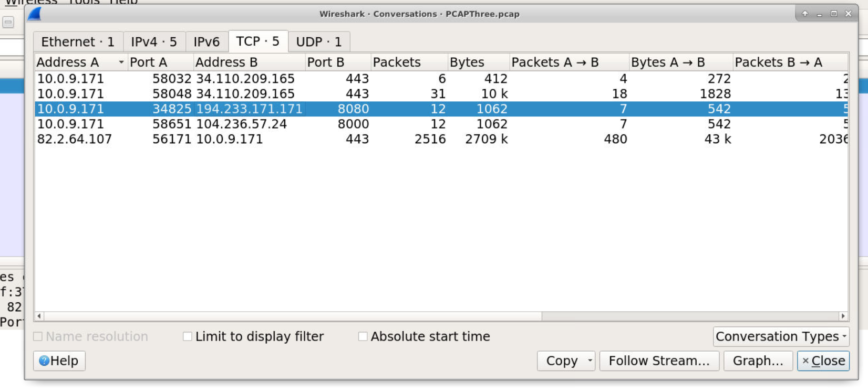Click the keep-above arrow window button
868x392 pixels.
[x=804, y=14]
